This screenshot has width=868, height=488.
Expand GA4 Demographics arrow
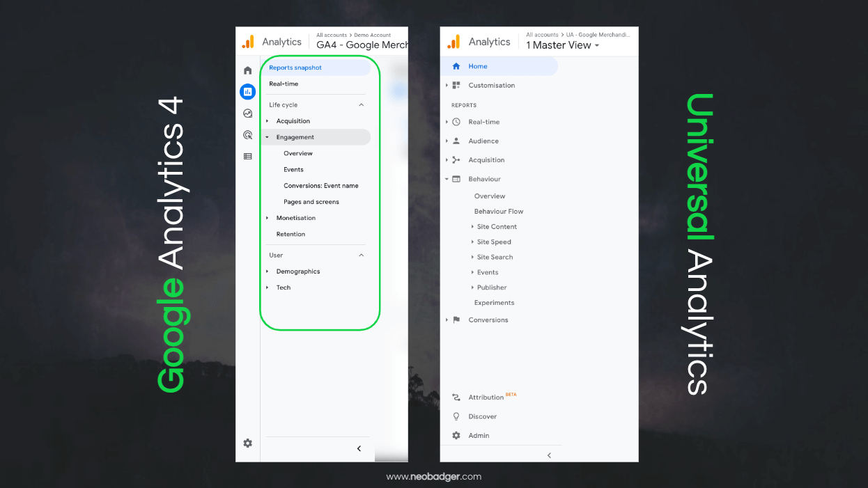pyautogui.click(x=267, y=271)
